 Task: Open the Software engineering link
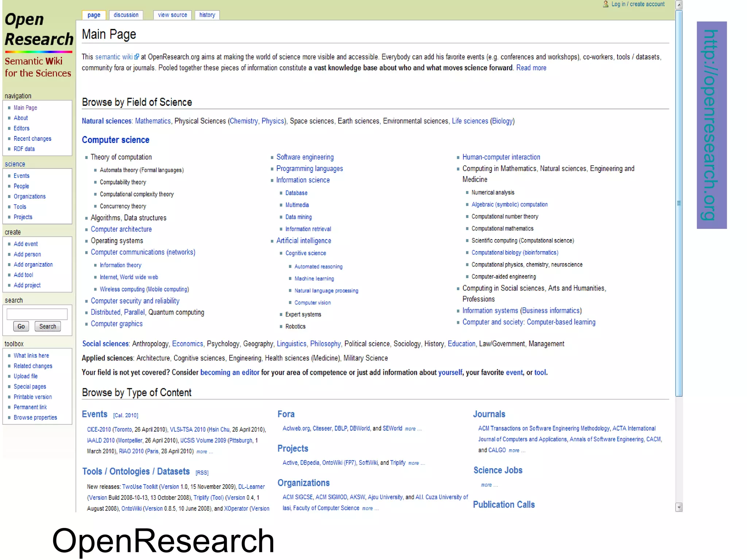[305, 157]
